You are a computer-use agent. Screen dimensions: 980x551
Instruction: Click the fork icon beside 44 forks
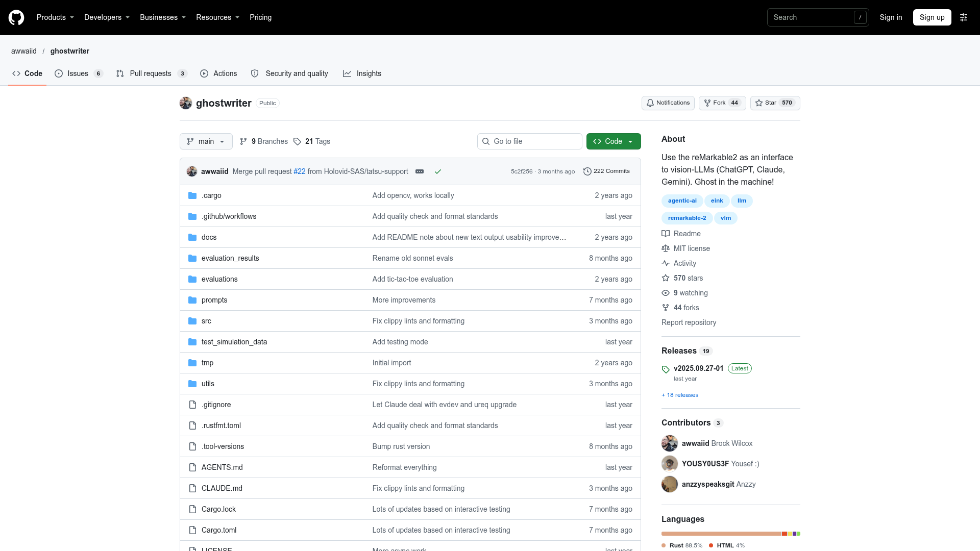[x=666, y=308]
